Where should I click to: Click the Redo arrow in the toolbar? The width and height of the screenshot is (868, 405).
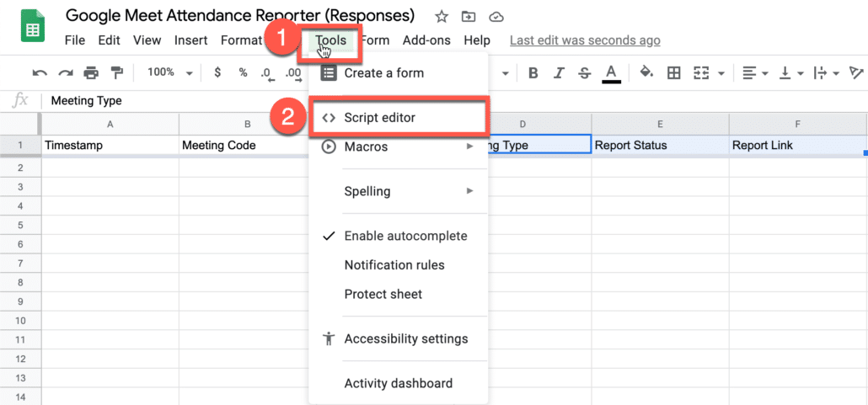click(x=66, y=72)
